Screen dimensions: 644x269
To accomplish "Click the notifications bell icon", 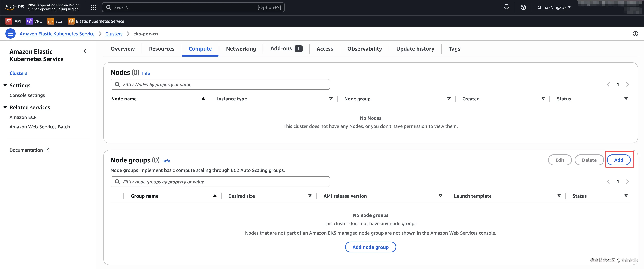I will click(x=506, y=7).
